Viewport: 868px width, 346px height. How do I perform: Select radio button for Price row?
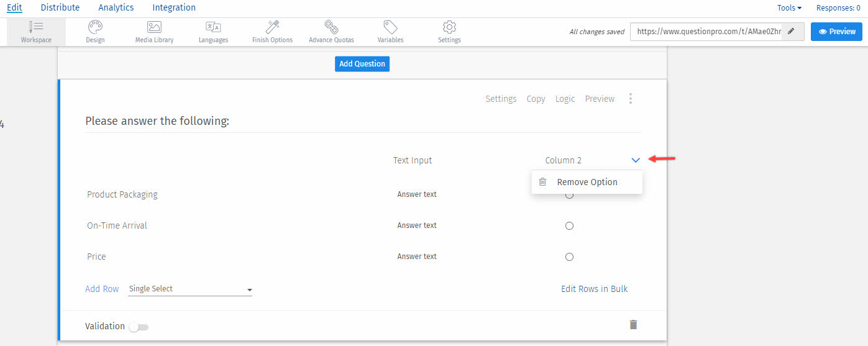pyautogui.click(x=569, y=257)
